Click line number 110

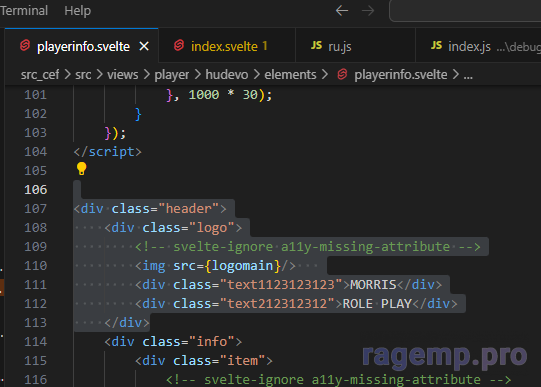36,266
